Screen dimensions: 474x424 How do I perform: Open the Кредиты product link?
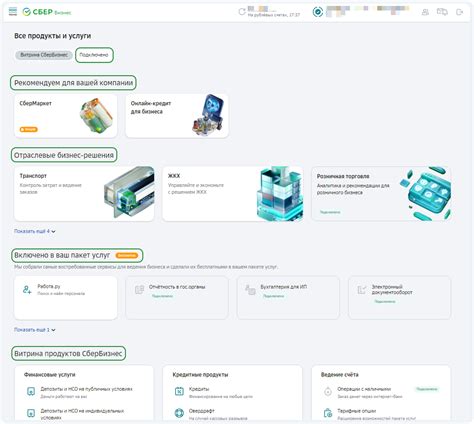199,389
